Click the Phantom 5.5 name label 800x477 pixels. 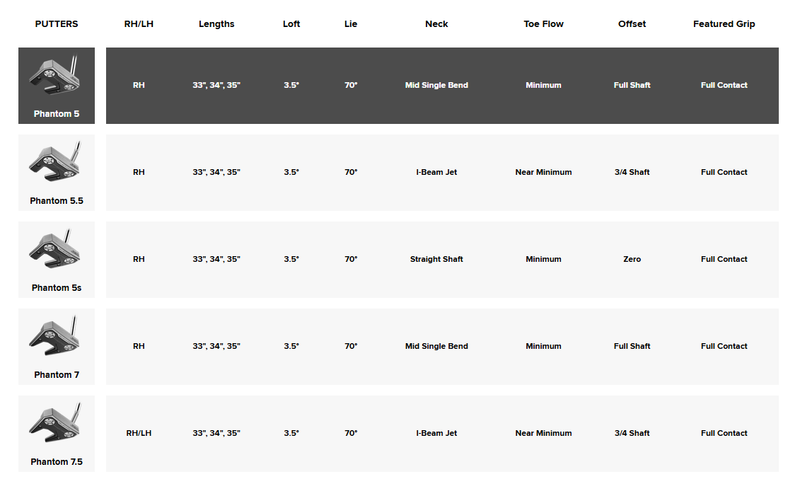(57, 201)
